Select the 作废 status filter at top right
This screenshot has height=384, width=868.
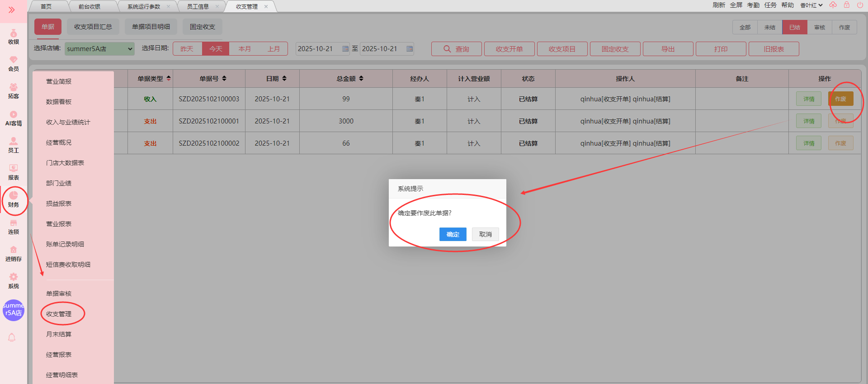click(x=844, y=28)
